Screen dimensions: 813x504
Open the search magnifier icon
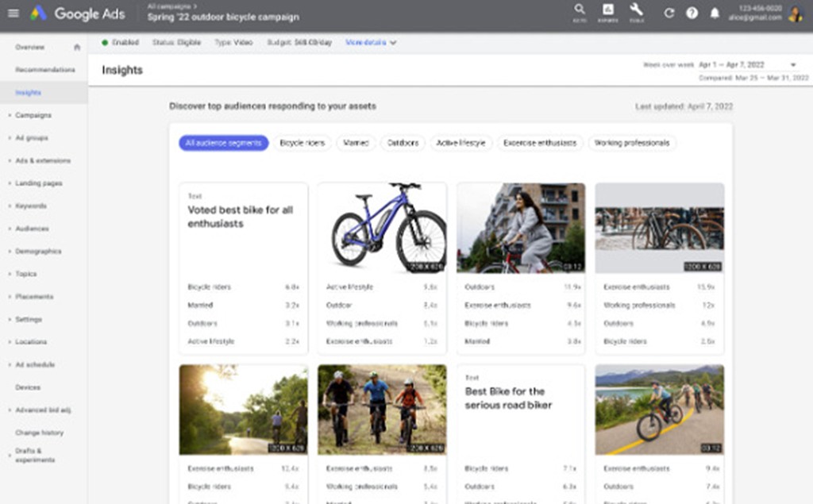point(580,11)
